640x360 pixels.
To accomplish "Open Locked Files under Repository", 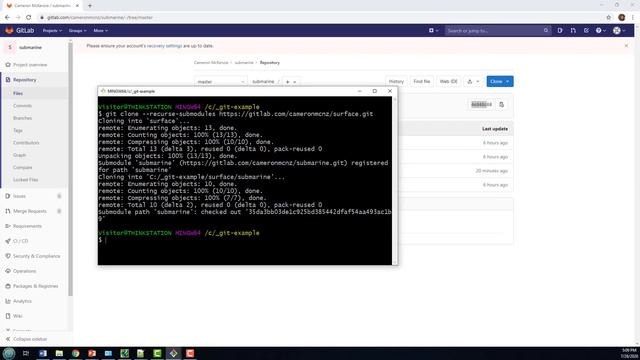I will click(25, 180).
